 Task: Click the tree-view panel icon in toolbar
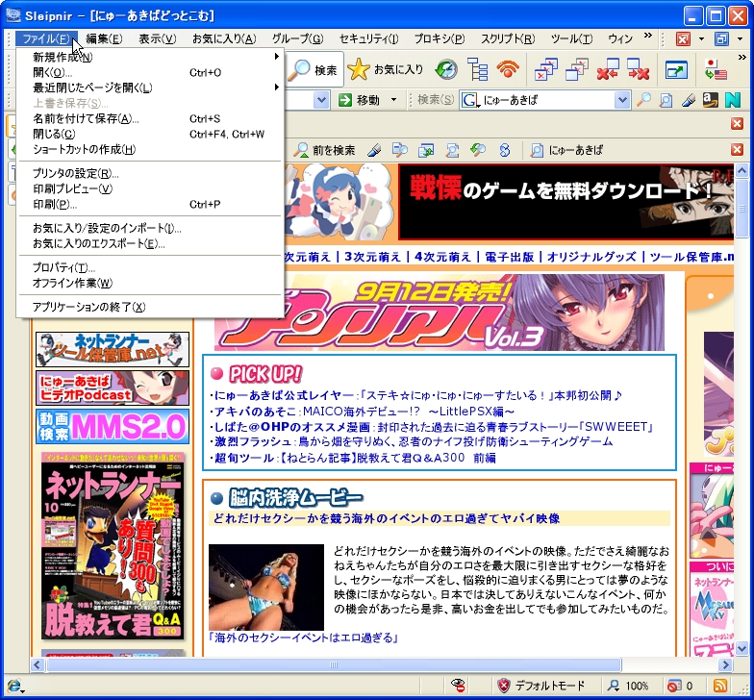click(477, 70)
